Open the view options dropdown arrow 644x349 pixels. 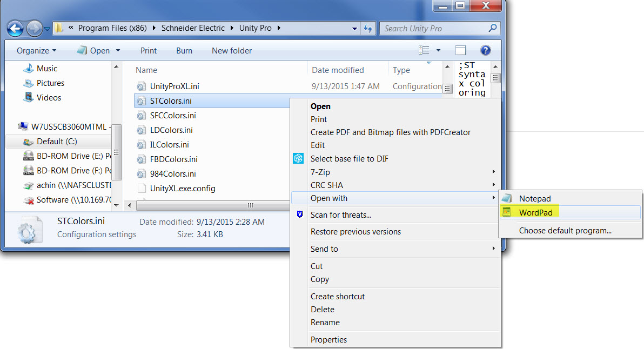tap(438, 50)
